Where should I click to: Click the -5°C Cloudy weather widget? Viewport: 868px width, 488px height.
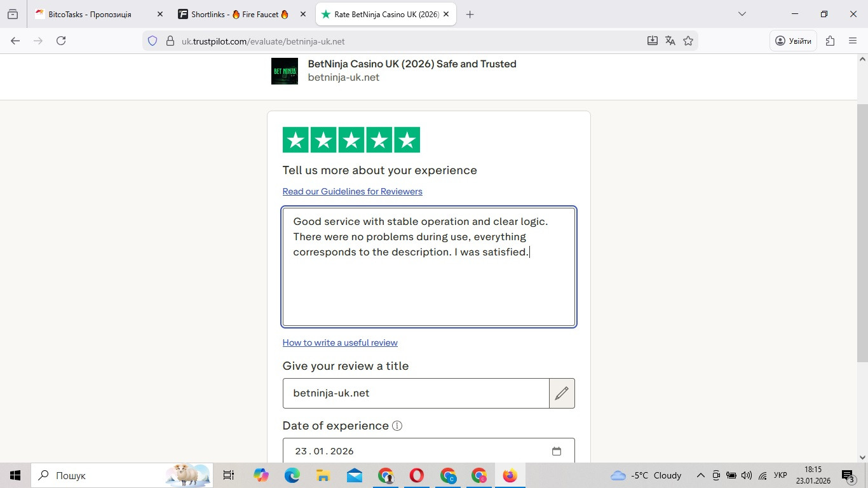(646, 475)
